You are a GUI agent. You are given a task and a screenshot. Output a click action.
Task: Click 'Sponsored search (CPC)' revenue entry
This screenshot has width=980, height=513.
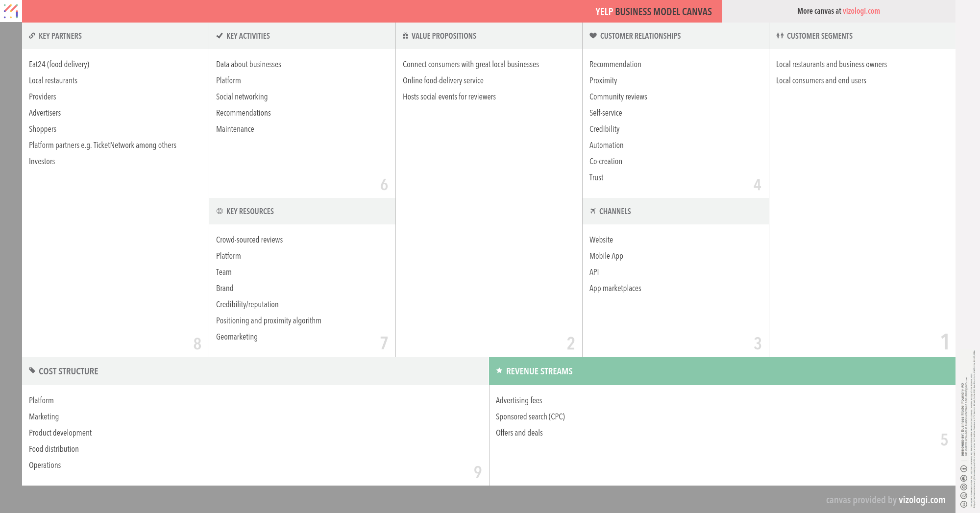[530, 416]
